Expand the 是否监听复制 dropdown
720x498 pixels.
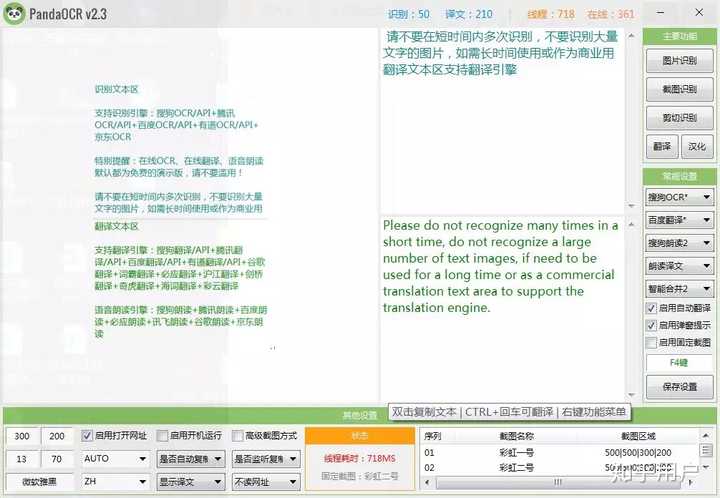266,459
